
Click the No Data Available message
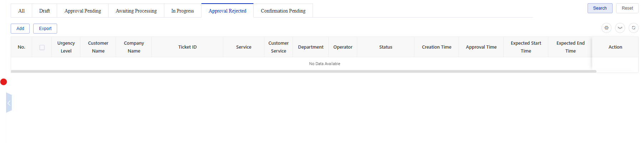(325, 64)
